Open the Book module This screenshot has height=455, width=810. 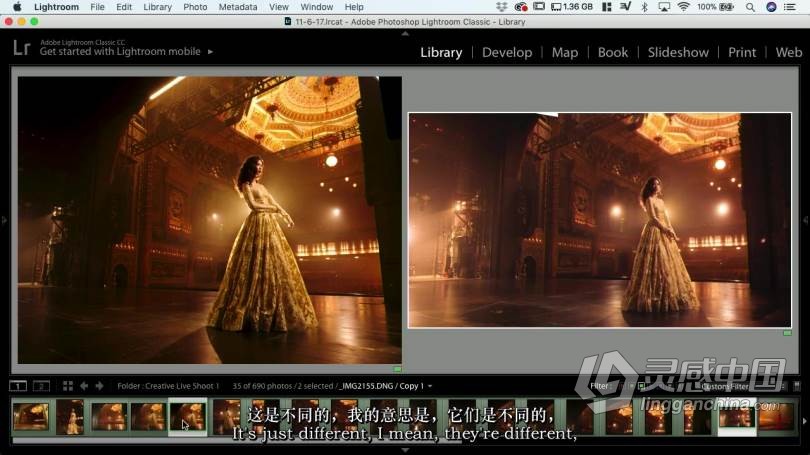coord(613,52)
